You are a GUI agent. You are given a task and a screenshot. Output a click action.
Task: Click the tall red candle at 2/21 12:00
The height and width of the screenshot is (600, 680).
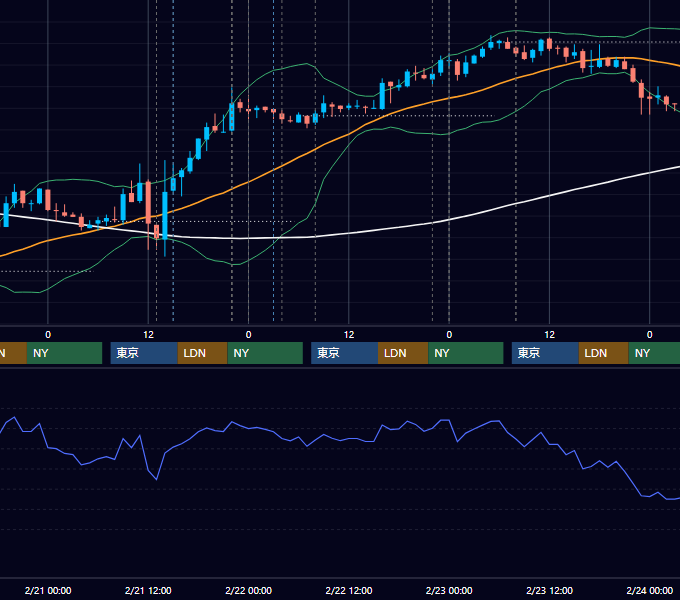tap(148, 202)
